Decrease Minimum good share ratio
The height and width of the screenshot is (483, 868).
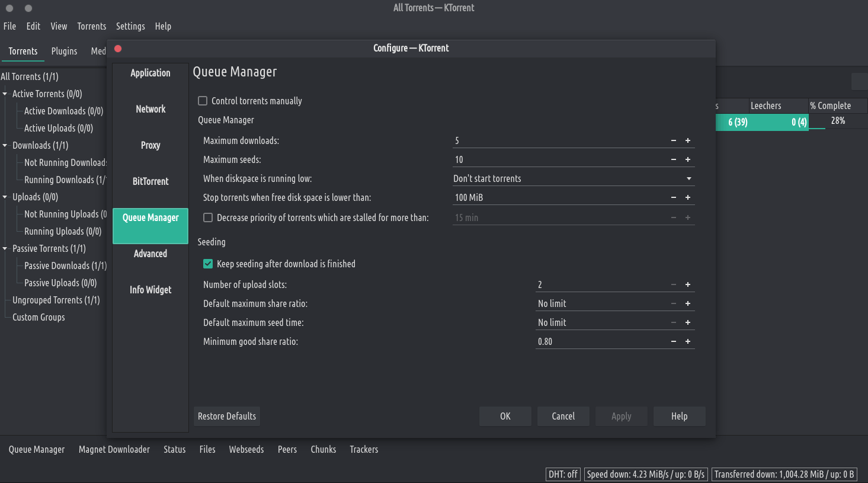point(674,341)
